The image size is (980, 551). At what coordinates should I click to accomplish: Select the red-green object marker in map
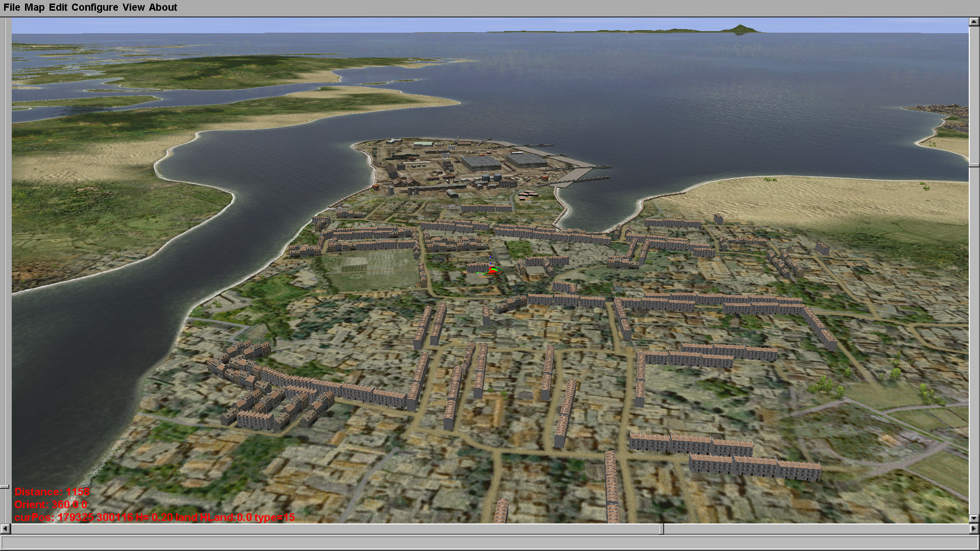pyautogui.click(x=493, y=270)
